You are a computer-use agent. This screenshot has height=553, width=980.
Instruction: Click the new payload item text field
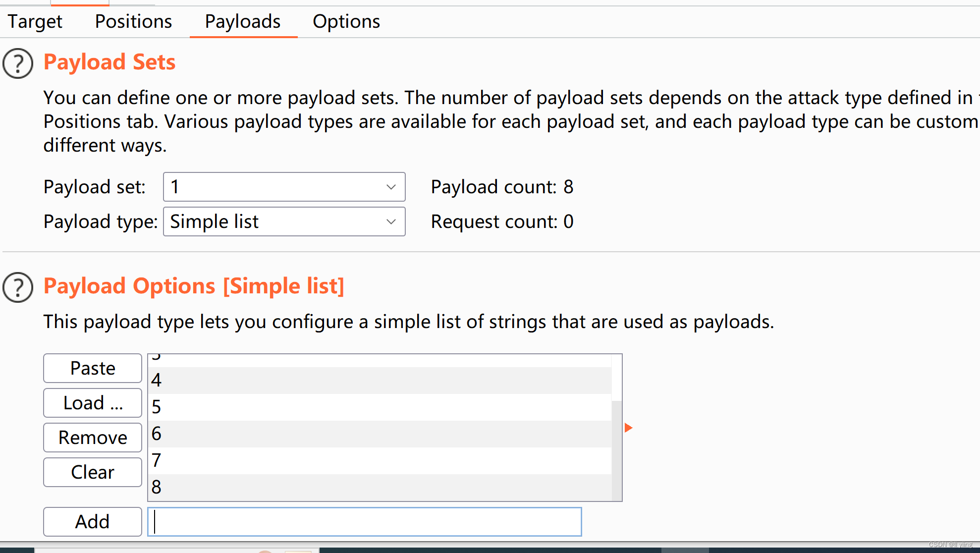point(365,522)
